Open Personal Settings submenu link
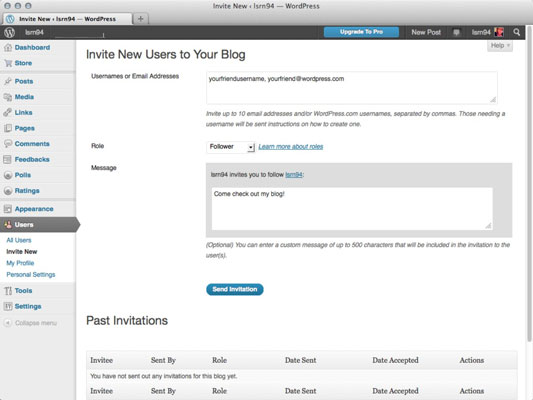This screenshot has height=400, width=533. tap(31, 275)
